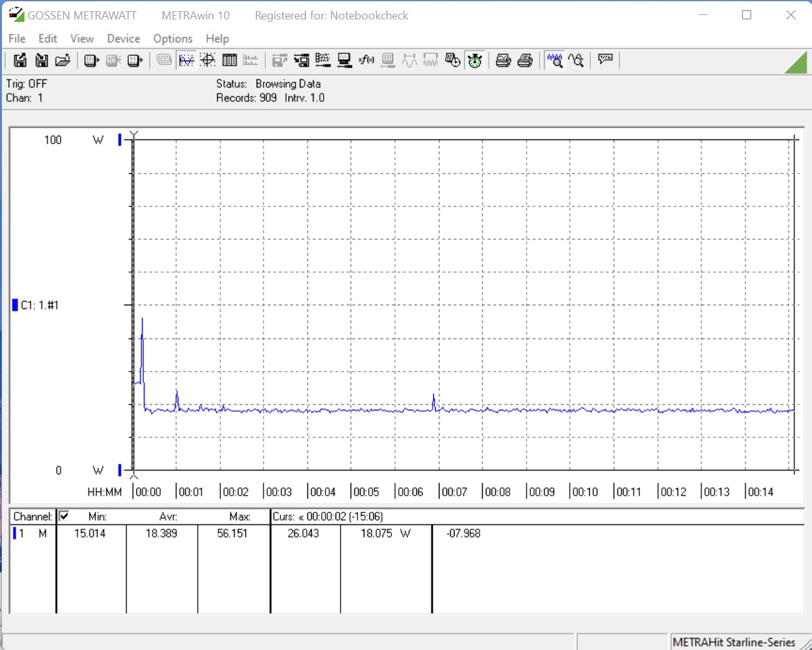Click the grayed multimeter icon with double arrow
This screenshot has height=650, width=812.
[x=113, y=60]
